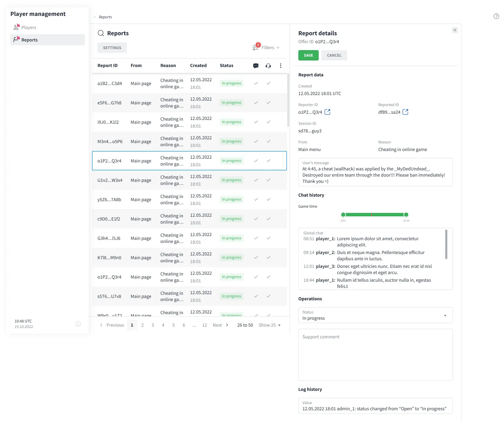The height and width of the screenshot is (422, 504).
Task: Close the Report details panel
Action: click(455, 30)
